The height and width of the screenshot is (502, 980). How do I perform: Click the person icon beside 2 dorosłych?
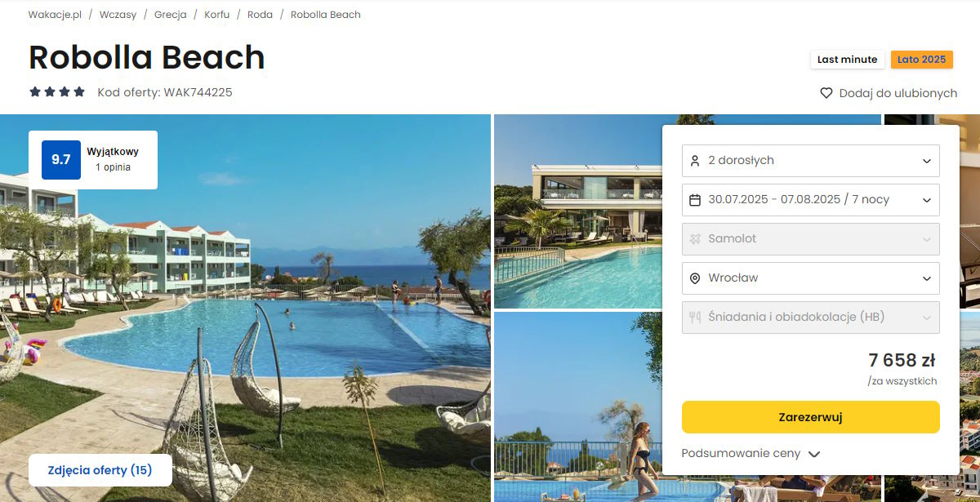(695, 161)
